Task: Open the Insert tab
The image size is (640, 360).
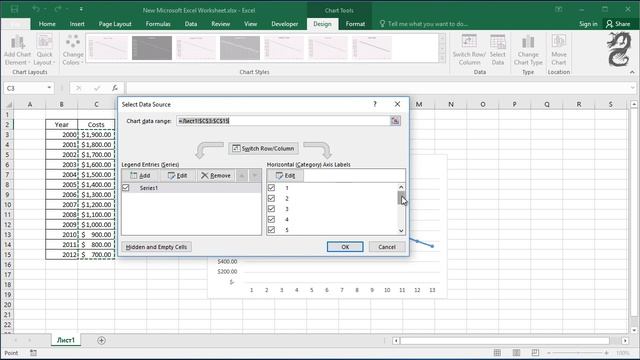Action: click(77, 24)
